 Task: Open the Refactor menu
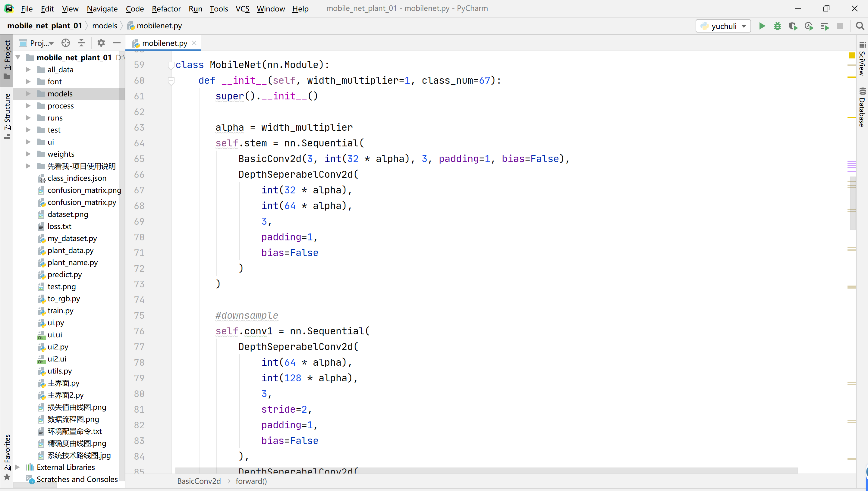166,8
